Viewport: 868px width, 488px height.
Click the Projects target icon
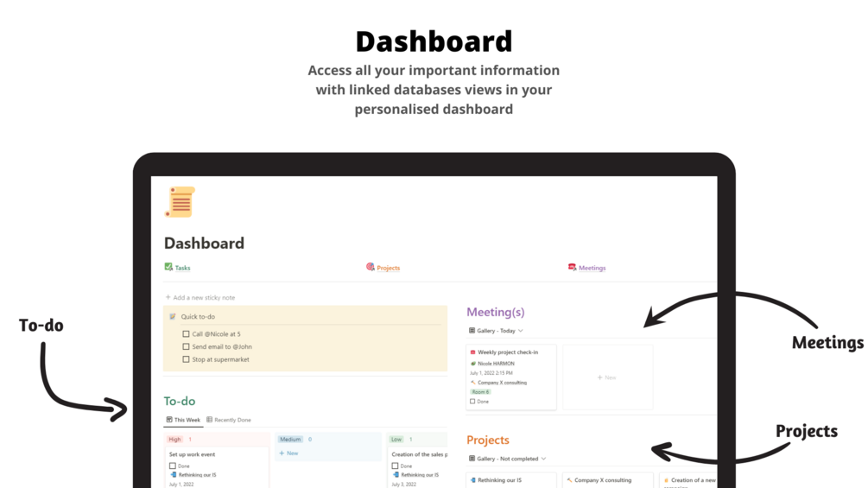click(x=371, y=268)
